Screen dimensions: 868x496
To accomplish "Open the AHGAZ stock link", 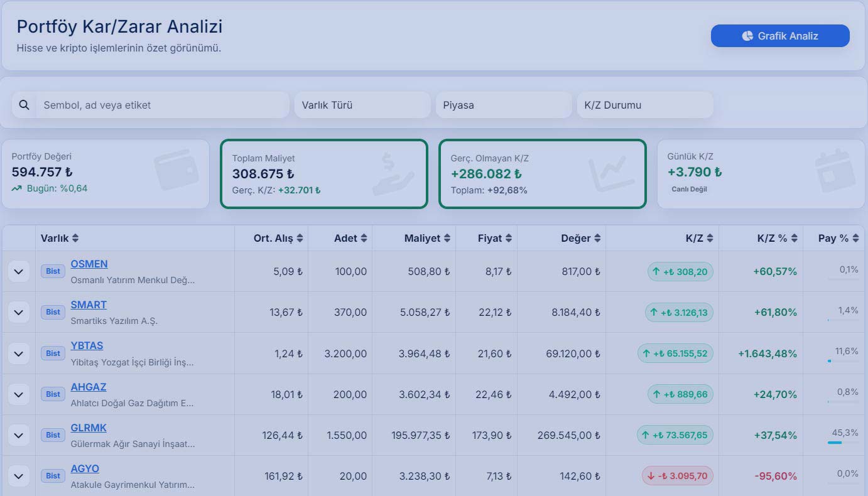I will [89, 387].
